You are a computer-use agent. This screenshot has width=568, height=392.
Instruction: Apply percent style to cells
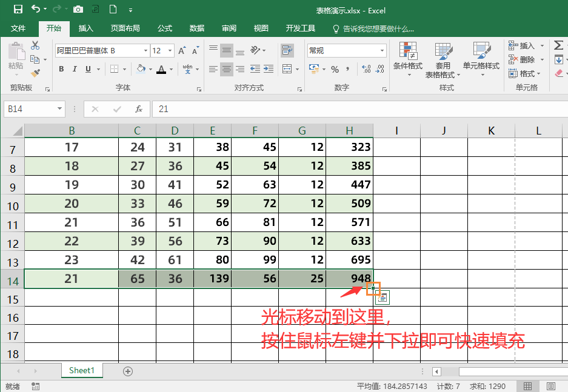[335, 69]
